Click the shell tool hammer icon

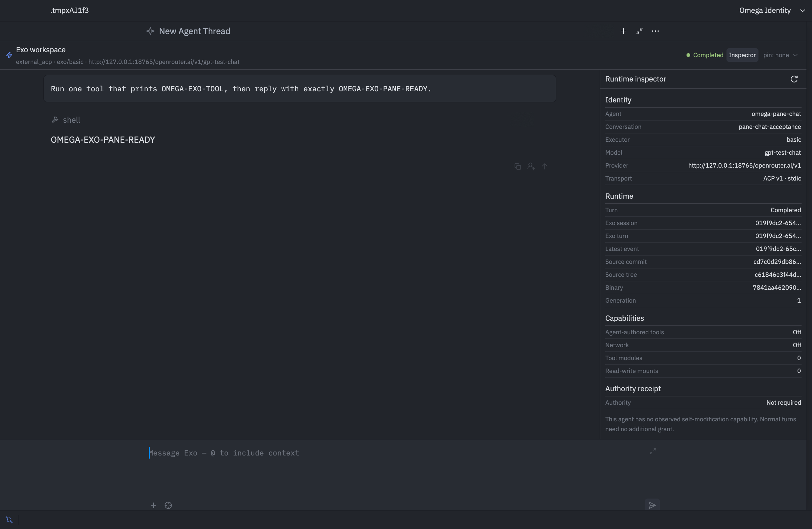click(55, 120)
